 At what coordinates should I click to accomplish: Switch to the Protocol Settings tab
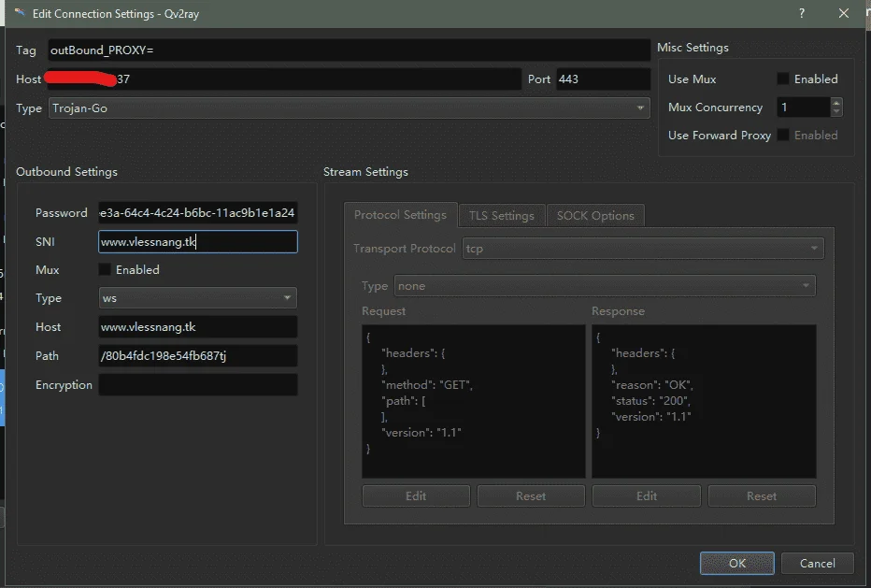click(401, 215)
